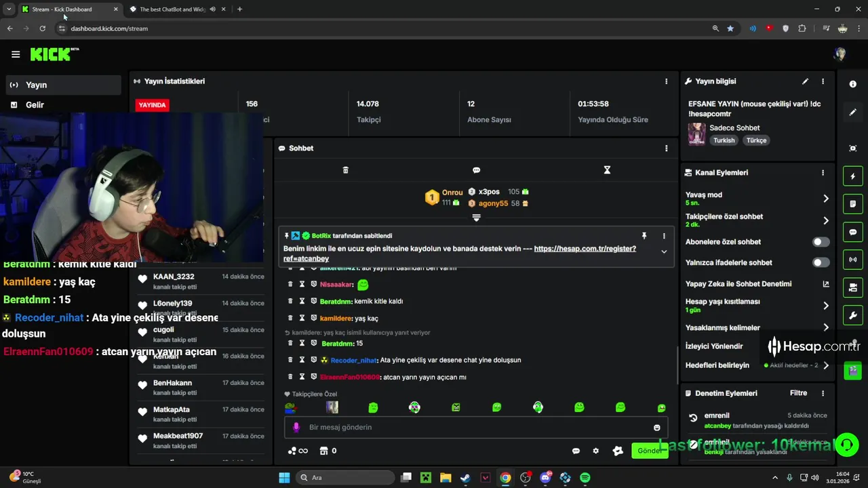
Task: Click the camera icon in right sidebar
Action: [853, 287]
